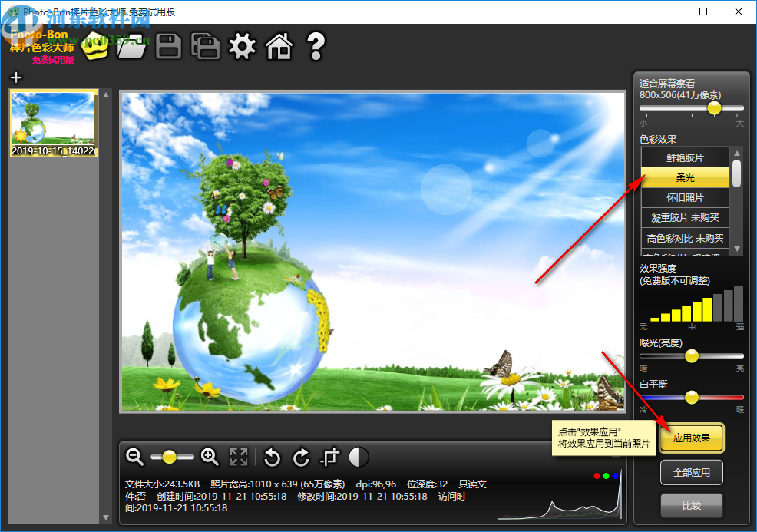
Task: Click the red histogram channel dot
Action: [x=597, y=476]
